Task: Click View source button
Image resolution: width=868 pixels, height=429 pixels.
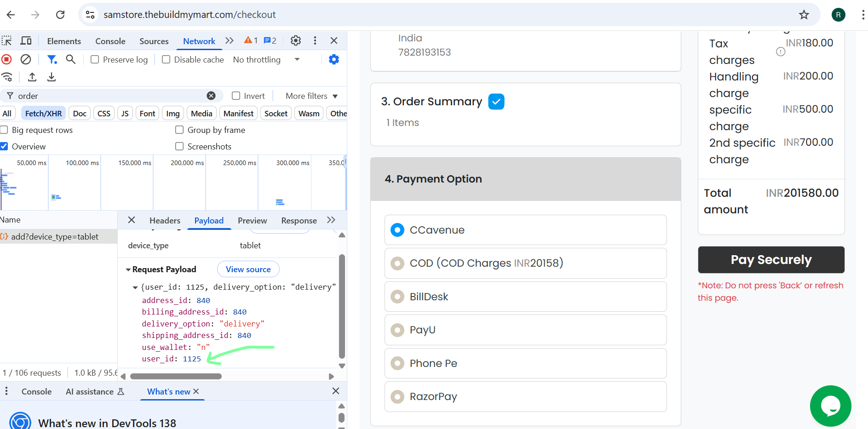Action: (248, 269)
